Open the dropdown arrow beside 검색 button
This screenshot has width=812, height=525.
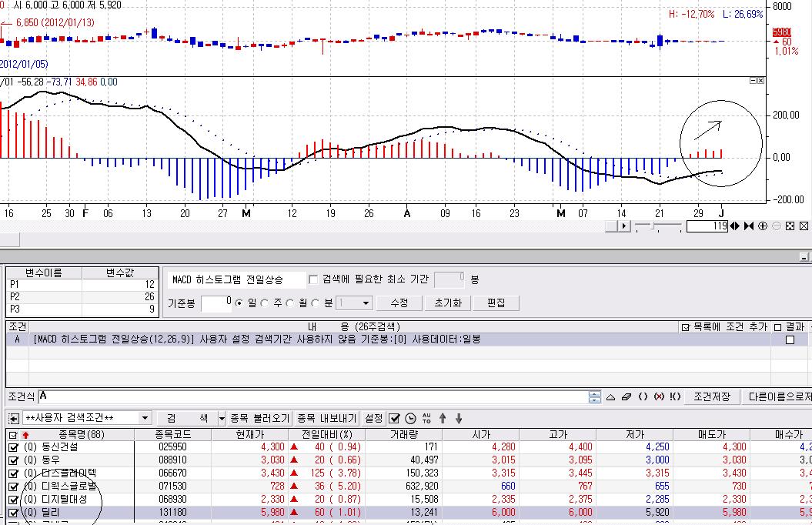[x=222, y=418]
